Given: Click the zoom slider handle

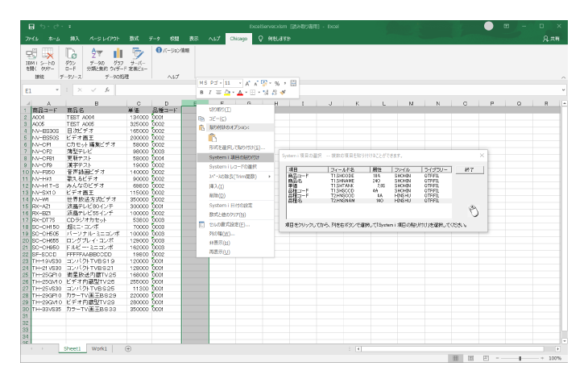Looking at the screenshot, I should point(520,358).
